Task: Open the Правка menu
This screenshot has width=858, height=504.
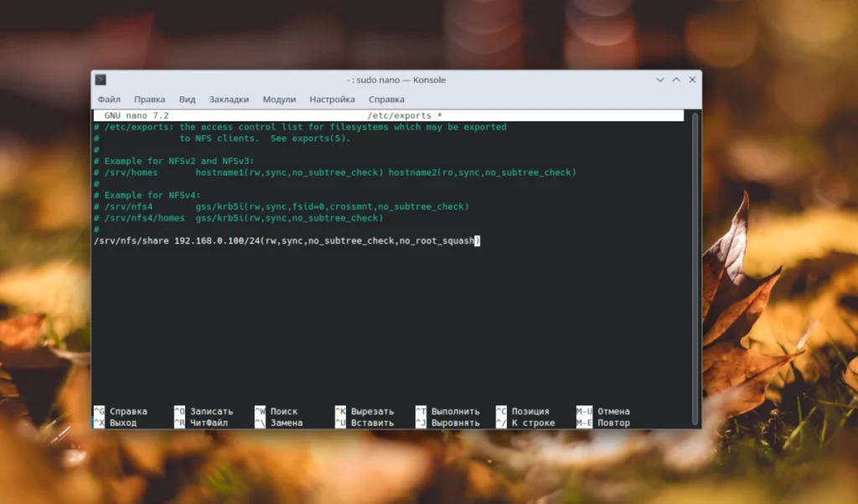Action: [149, 100]
